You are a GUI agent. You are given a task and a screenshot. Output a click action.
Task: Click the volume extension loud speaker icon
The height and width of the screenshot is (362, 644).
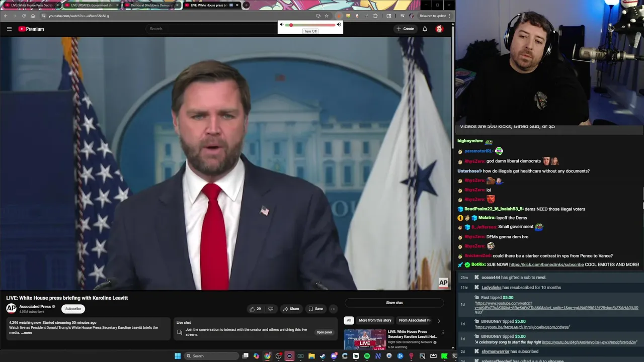[339, 25]
